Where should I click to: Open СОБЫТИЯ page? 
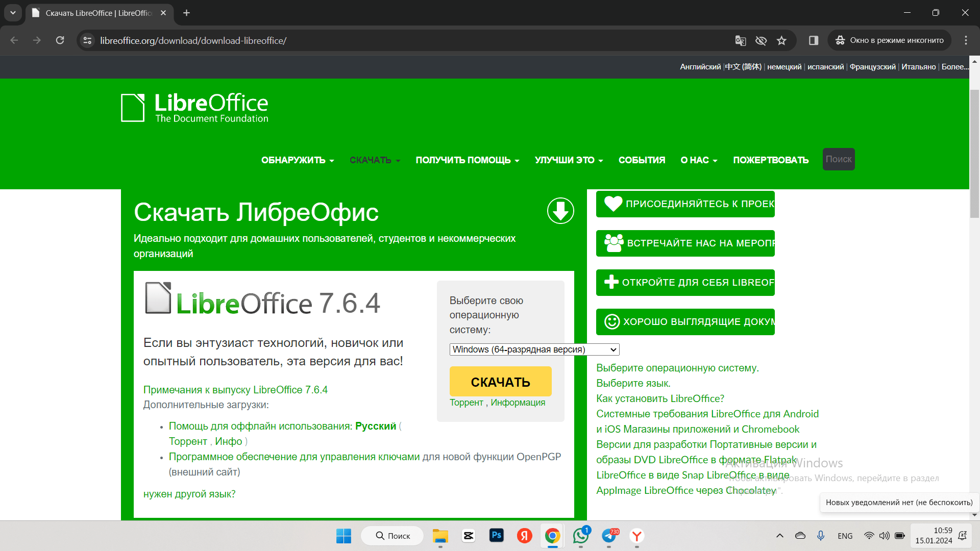click(x=642, y=160)
